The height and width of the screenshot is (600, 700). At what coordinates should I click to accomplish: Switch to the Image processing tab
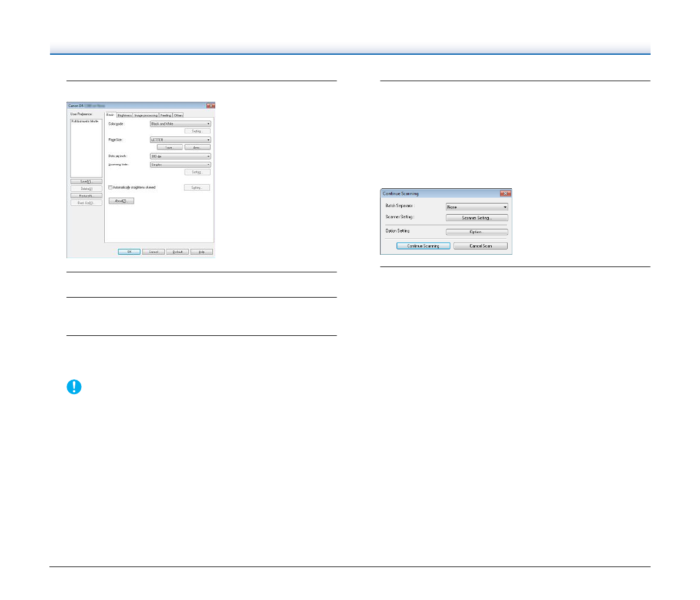click(145, 115)
